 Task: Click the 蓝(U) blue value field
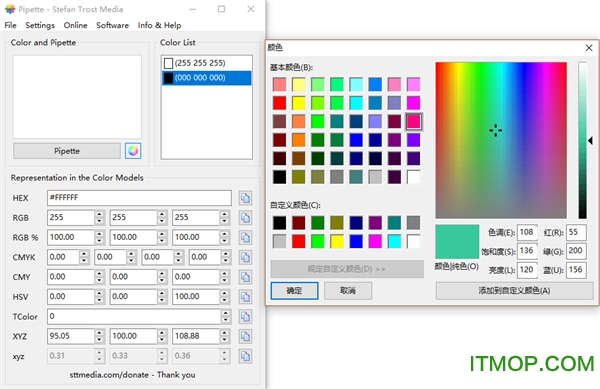pyautogui.click(x=576, y=270)
